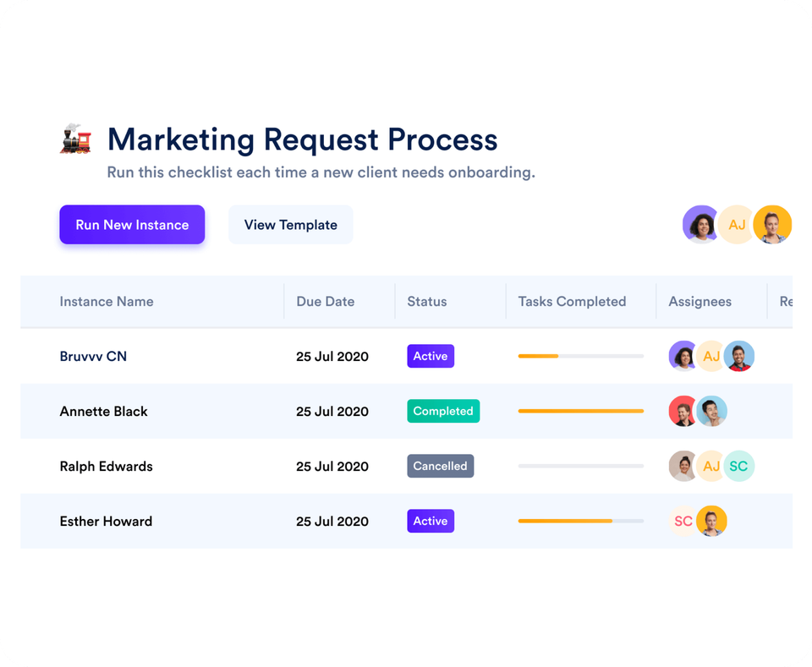Image resolution: width=812 pixels, height=667 pixels.
Task: Click the due date for Bruvvv CN
Action: pyautogui.click(x=332, y=356)
